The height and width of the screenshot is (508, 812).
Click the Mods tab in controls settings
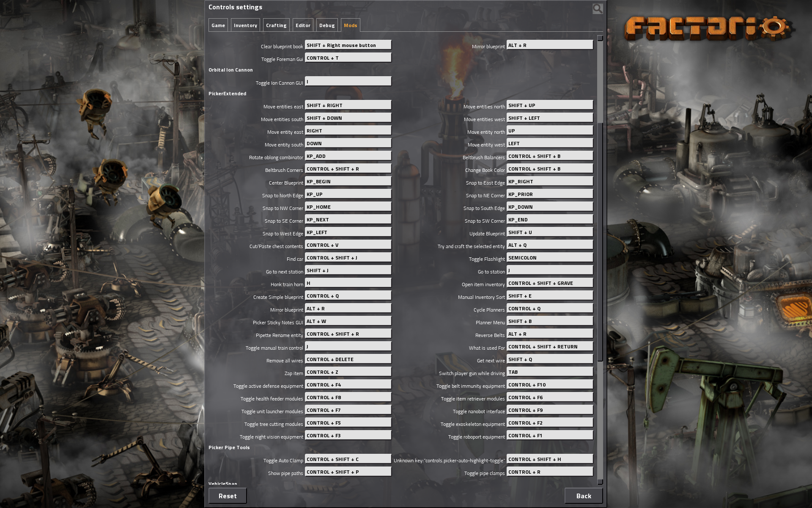[350, 25]
